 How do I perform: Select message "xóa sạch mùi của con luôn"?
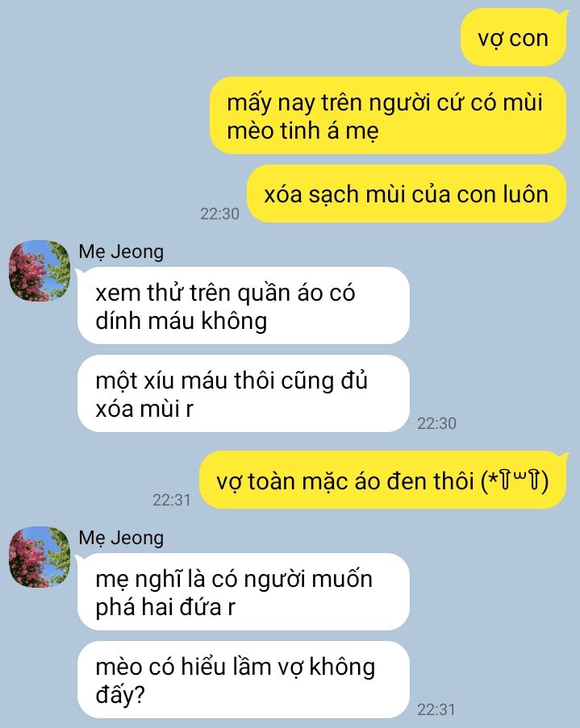click(x=407, y=193)
